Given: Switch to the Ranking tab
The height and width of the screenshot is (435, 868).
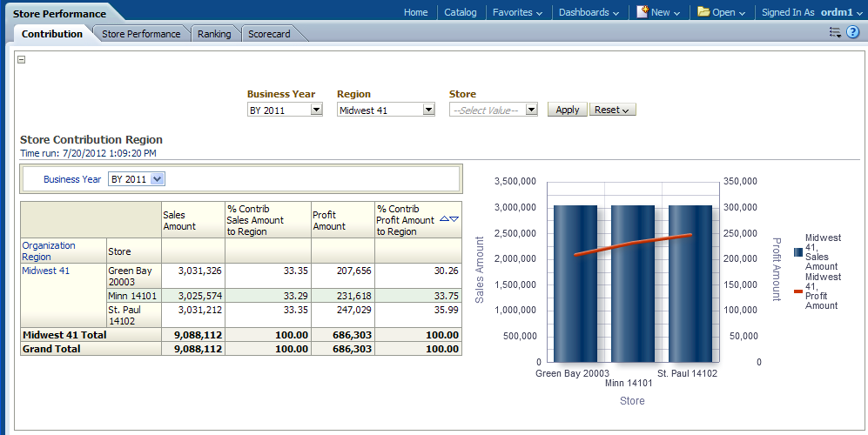Looking at the screenshot, I should 214,34.
